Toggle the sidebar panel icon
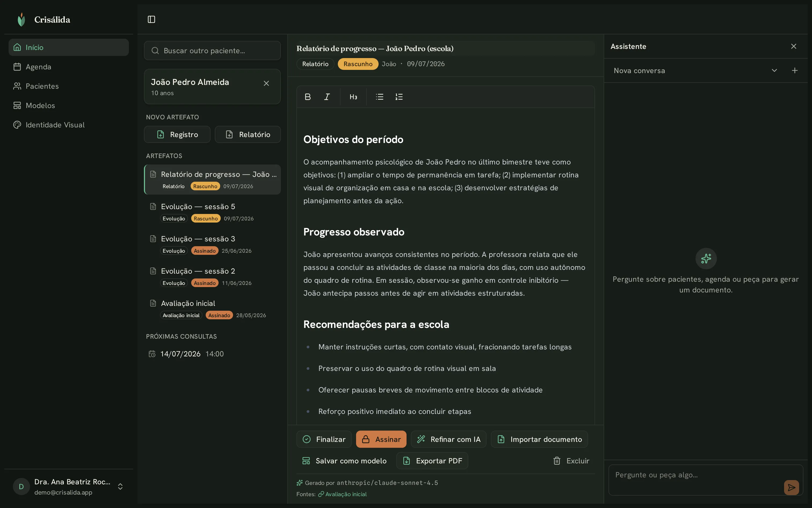The image size is (812, 508). coord(151,19)
